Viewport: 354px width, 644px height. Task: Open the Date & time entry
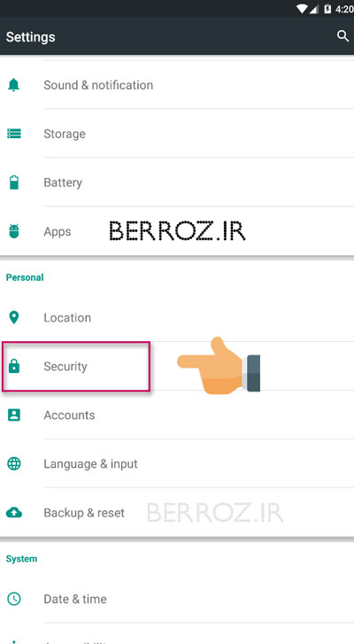tap(177, 599)
